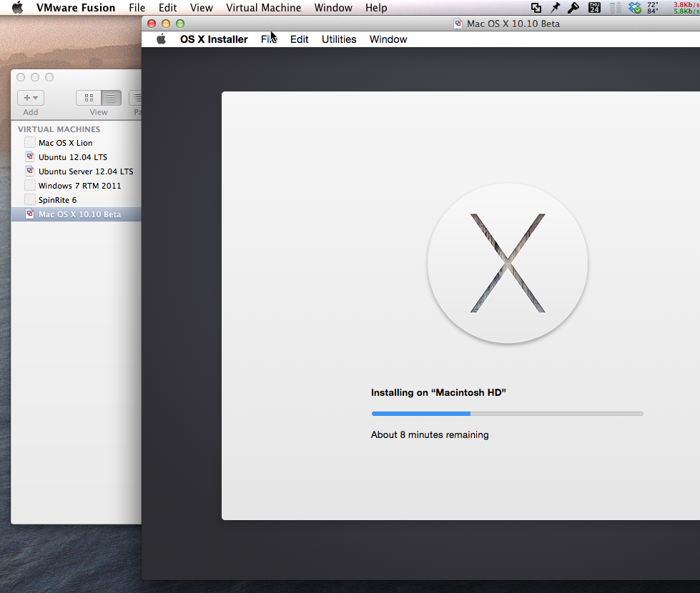Click the Mac OS X 10.10 Beta VM icon

click(30, 214)
